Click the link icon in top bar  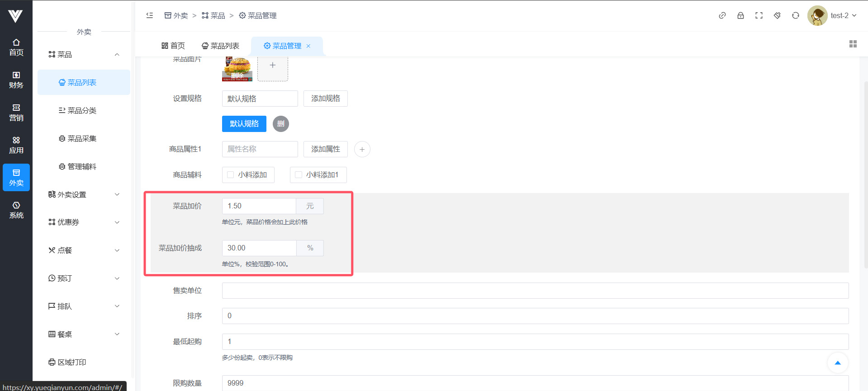click(x=722, y=15)
